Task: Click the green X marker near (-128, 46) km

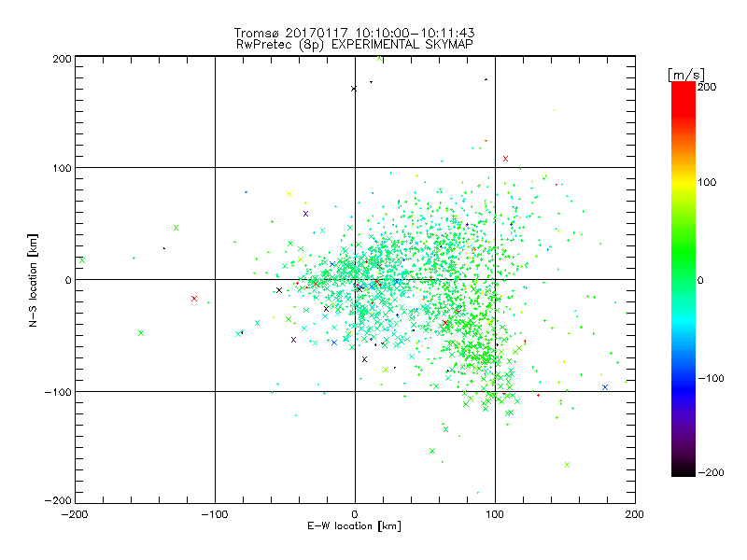Action: tap(176, 228)
